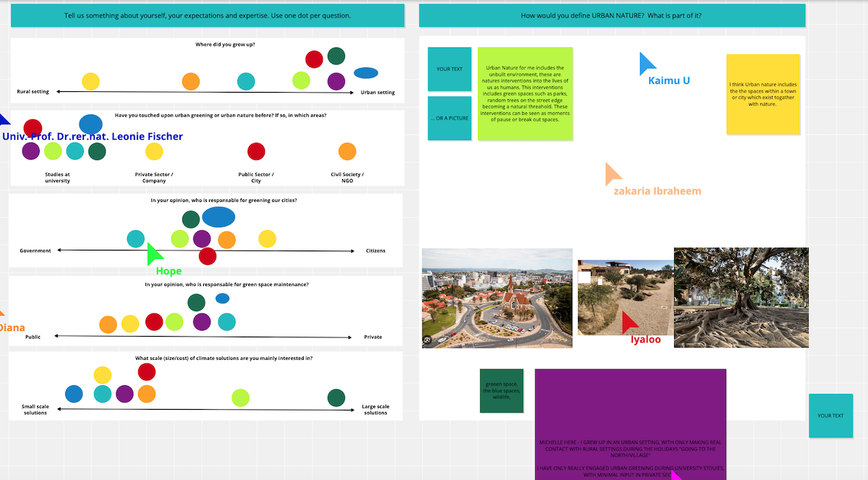This screenshot has width=868, height=480.
Task: Select teal dot above 'Studies at university'
Action: point(75,151)
